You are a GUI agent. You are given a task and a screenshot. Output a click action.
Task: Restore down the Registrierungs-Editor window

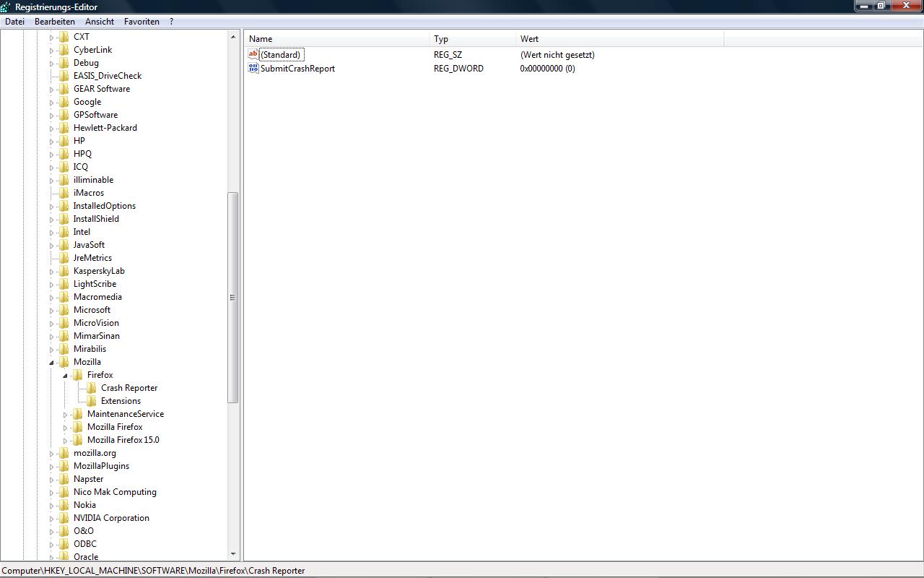pyautogui.click(x=882, y=6)
